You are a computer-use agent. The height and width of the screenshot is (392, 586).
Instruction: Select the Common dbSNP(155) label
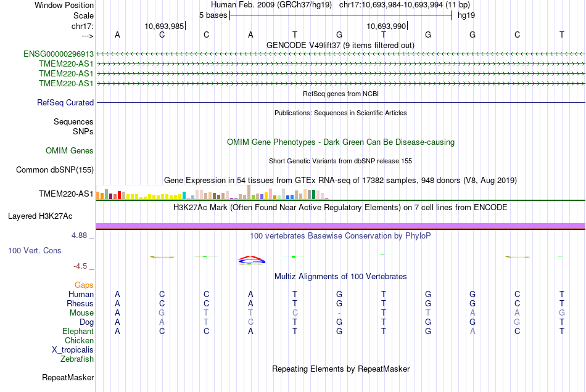click(54, 170)
